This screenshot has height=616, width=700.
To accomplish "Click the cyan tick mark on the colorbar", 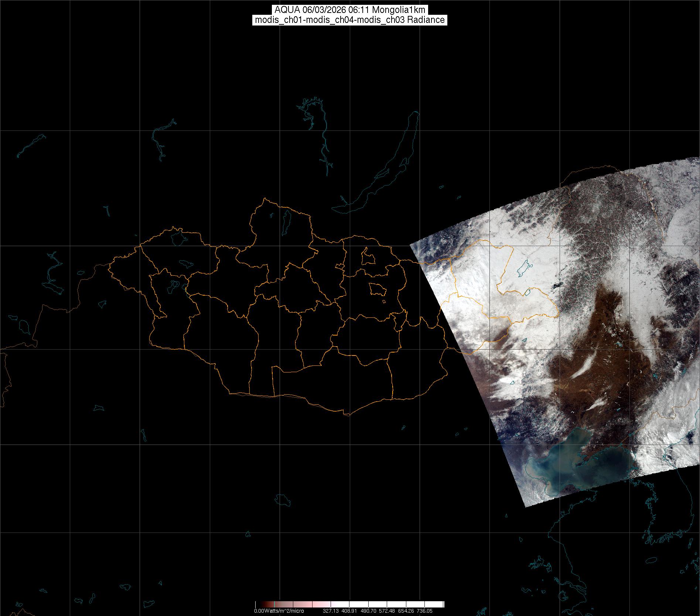I will pos(275,605).
